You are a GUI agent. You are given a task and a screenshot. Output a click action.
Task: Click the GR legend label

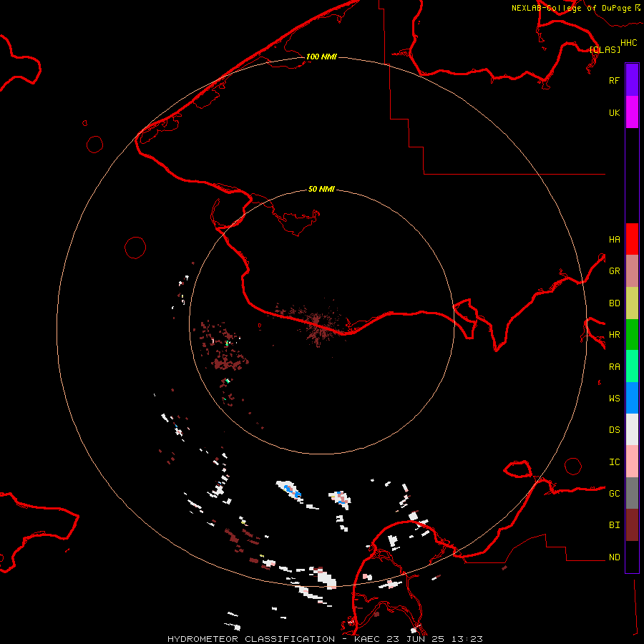tap(614, 271)
